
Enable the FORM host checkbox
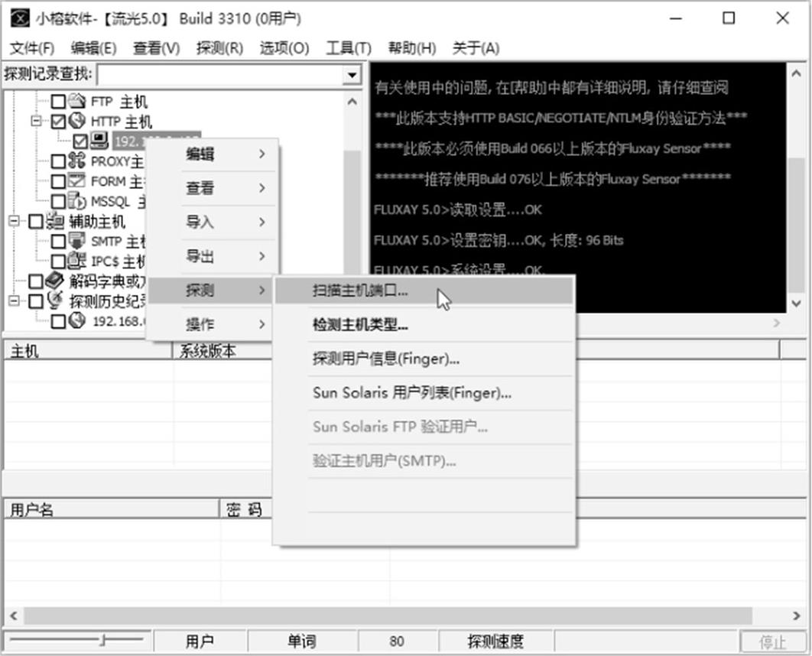(59, 181)
